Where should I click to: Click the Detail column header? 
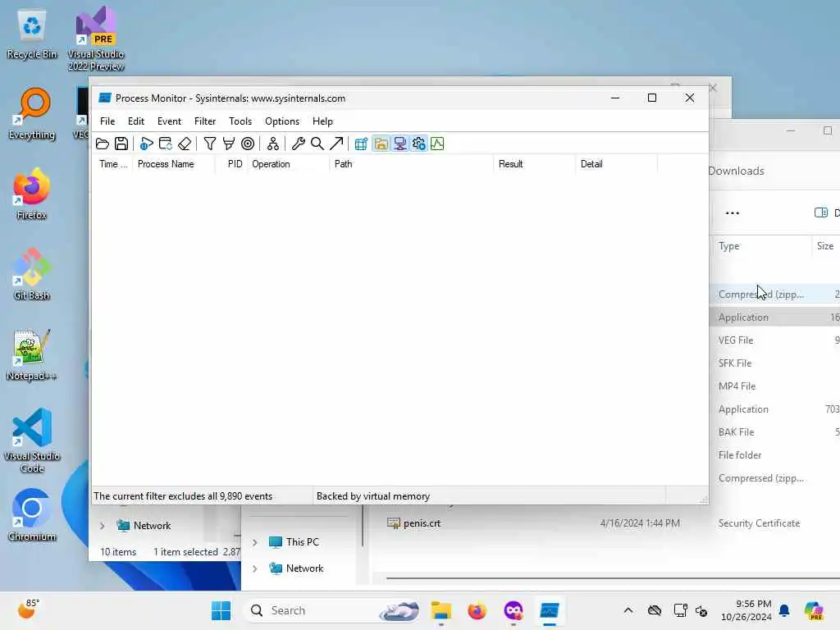(617, 164)
